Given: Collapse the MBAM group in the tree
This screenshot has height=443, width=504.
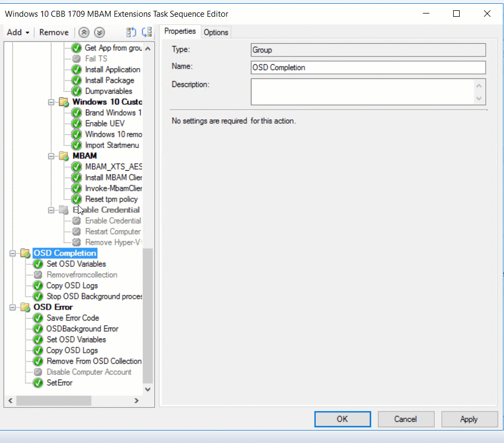Looking at the screenshot, I should [x=50, y=156].
